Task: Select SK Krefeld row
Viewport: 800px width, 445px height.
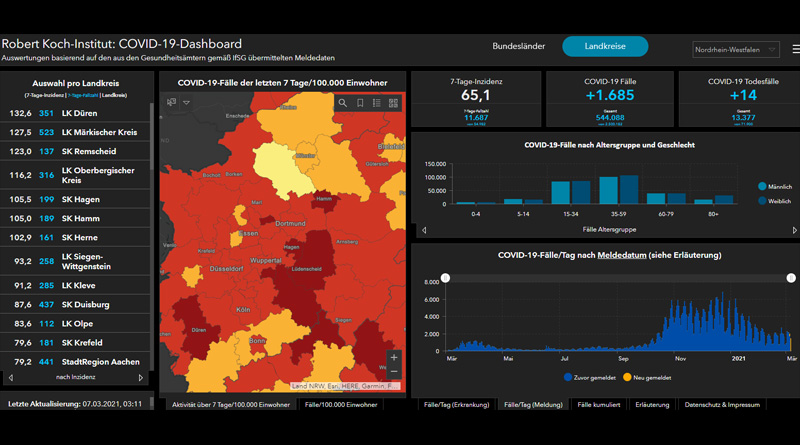Action: click(x=75, y=343)
